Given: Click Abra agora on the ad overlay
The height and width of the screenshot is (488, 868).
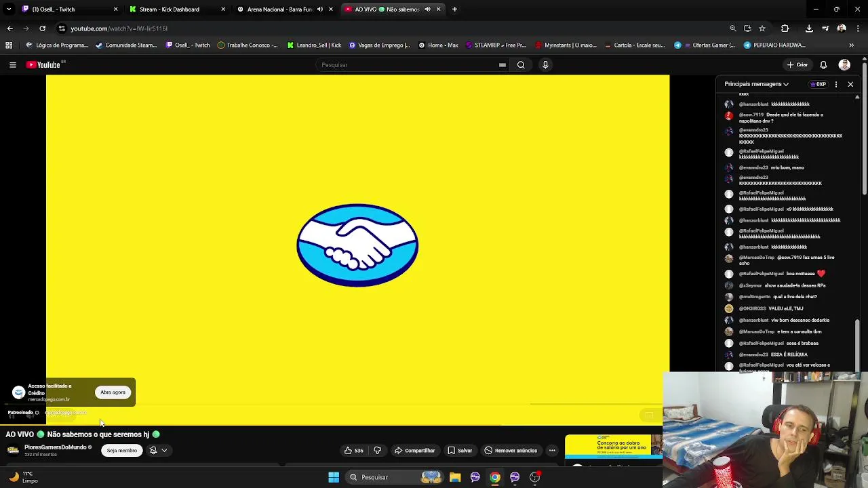Looking at the screenshot, I should (x=113, y=392).
